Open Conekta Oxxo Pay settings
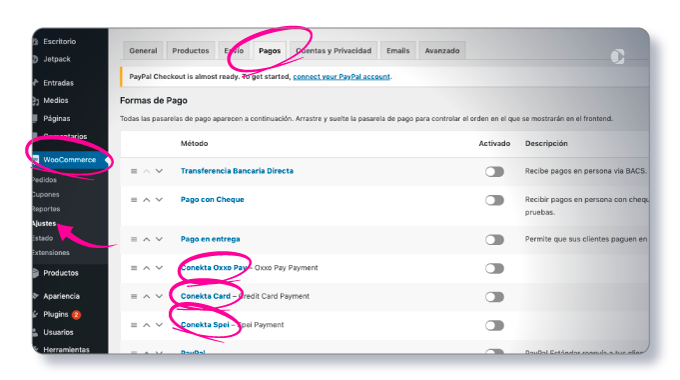This screenshot has height=380, width=680. [x=214, y=268]
